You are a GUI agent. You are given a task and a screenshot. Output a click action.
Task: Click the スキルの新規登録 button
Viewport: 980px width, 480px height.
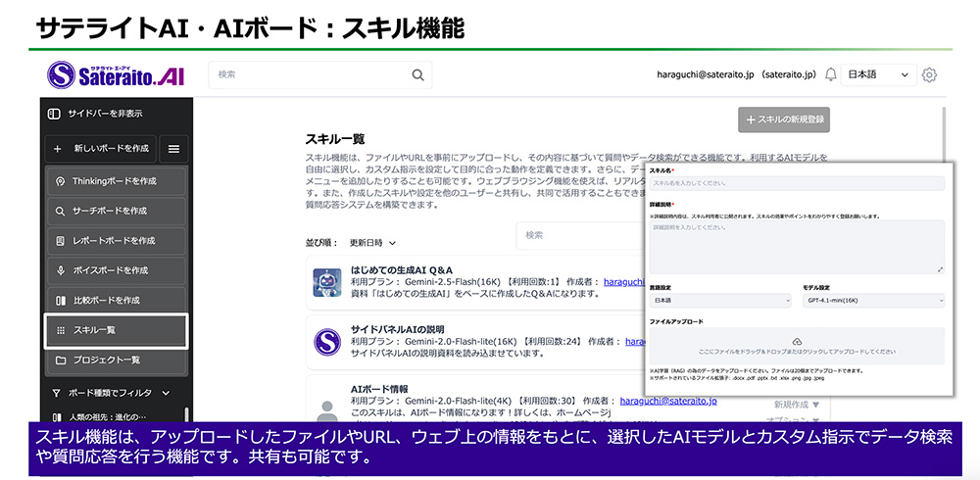coord(784,120)
